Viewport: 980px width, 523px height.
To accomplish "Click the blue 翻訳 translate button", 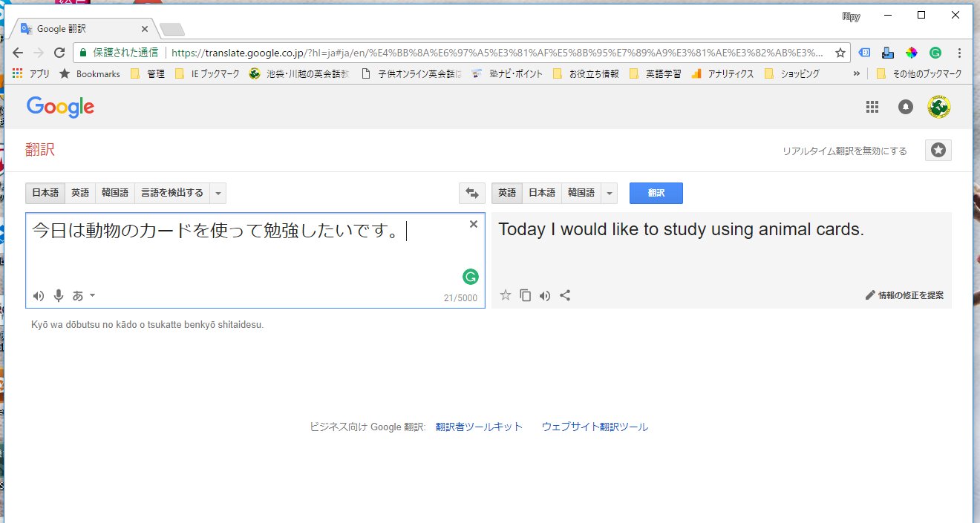I will pos(656,193).
